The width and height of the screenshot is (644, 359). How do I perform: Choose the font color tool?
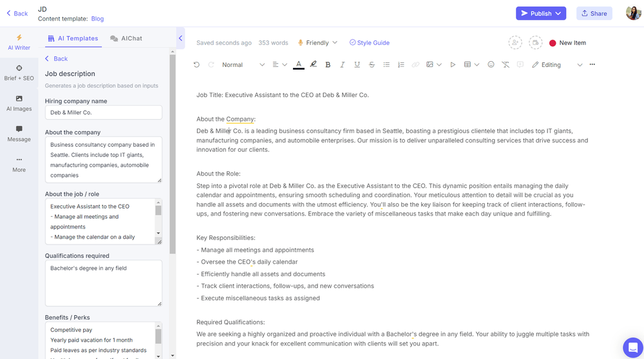[299, 65]
